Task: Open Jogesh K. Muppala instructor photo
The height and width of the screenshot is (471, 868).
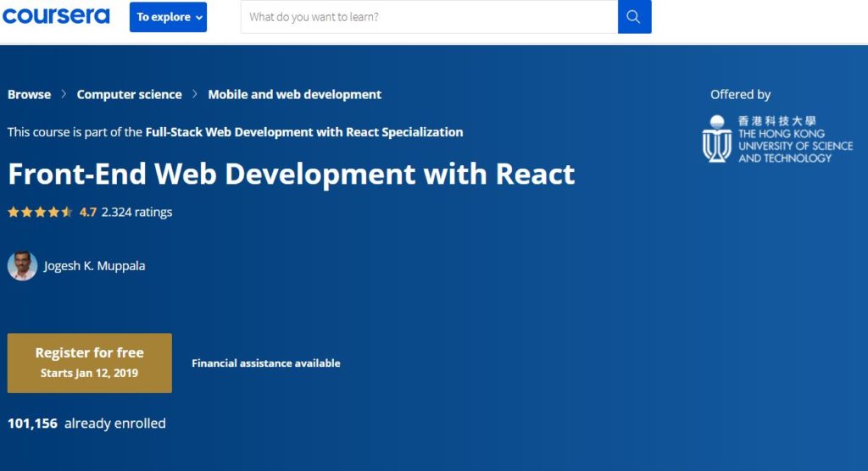Action: click(22, 266)
